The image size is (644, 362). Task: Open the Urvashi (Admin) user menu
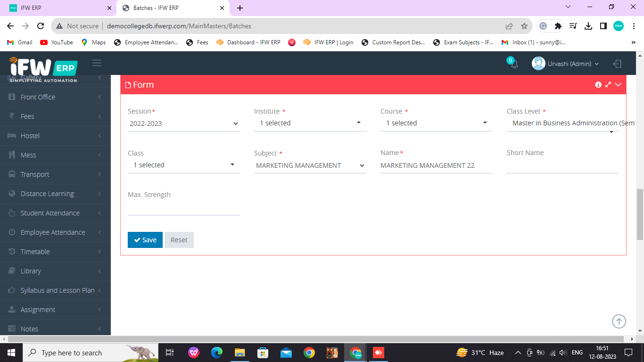click(565, 64)
